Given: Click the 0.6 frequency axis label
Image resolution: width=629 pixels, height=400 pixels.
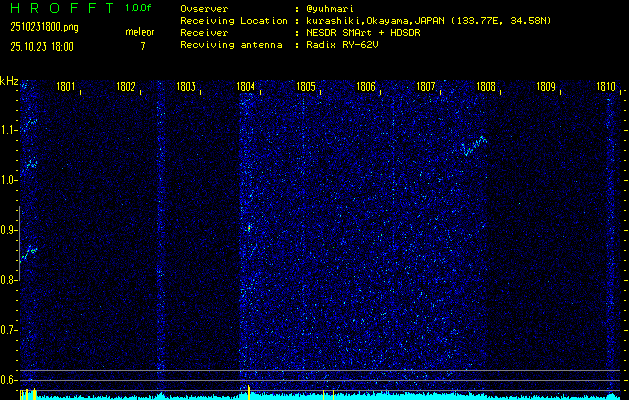Looking at the screenshot, I should (8, 380).
